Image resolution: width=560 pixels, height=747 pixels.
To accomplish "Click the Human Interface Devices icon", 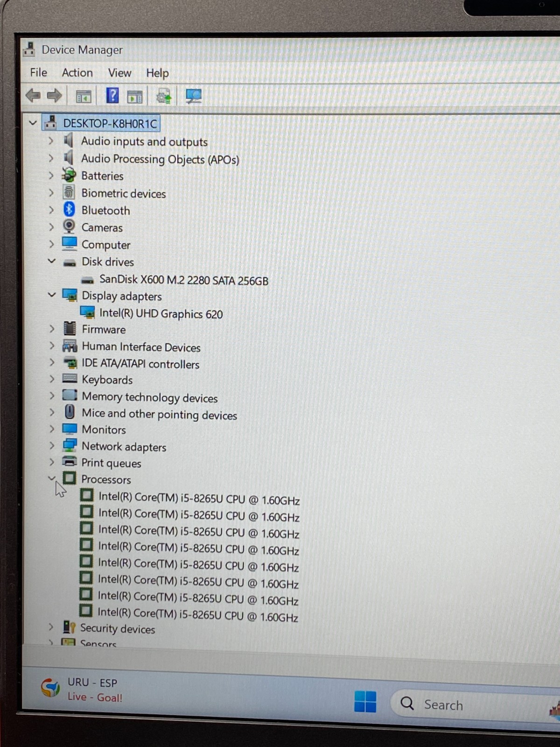I will click(70, 346).
